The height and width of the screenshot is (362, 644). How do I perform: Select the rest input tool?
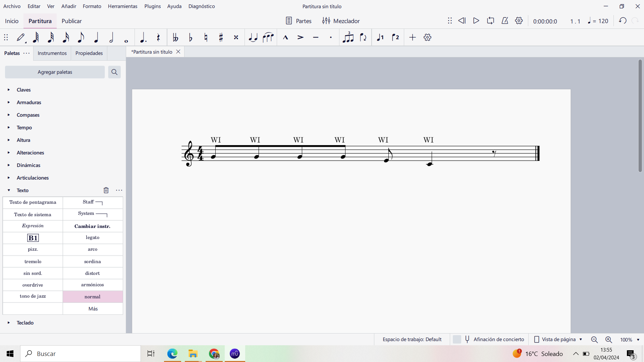[158, 37]
